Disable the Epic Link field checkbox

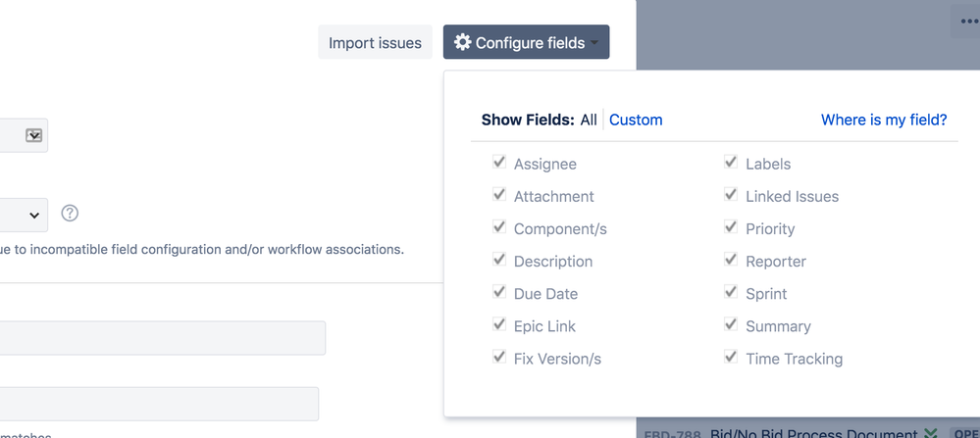pos(499,324)
